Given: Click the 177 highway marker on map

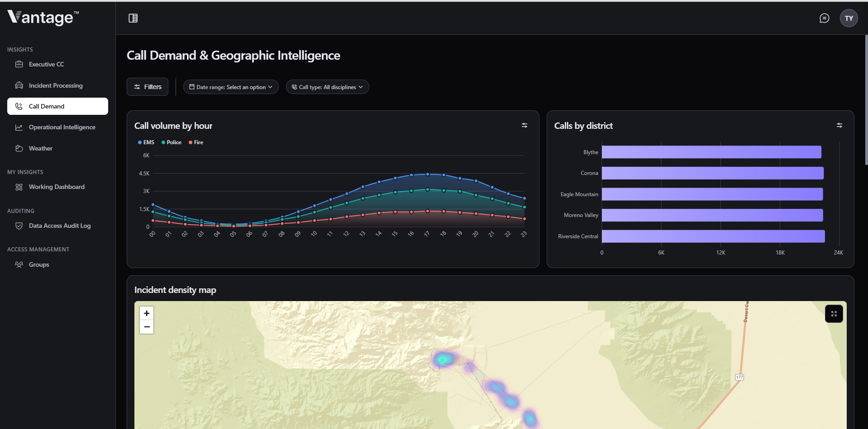Looking at the screenshot, I should pos(739,377).
